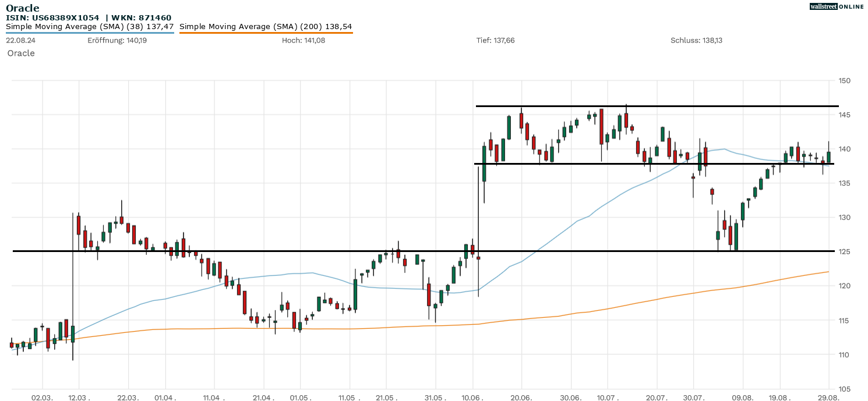Click the 10.07. date axis label
This screenshot has height=401, width=868.
[607, 397]
